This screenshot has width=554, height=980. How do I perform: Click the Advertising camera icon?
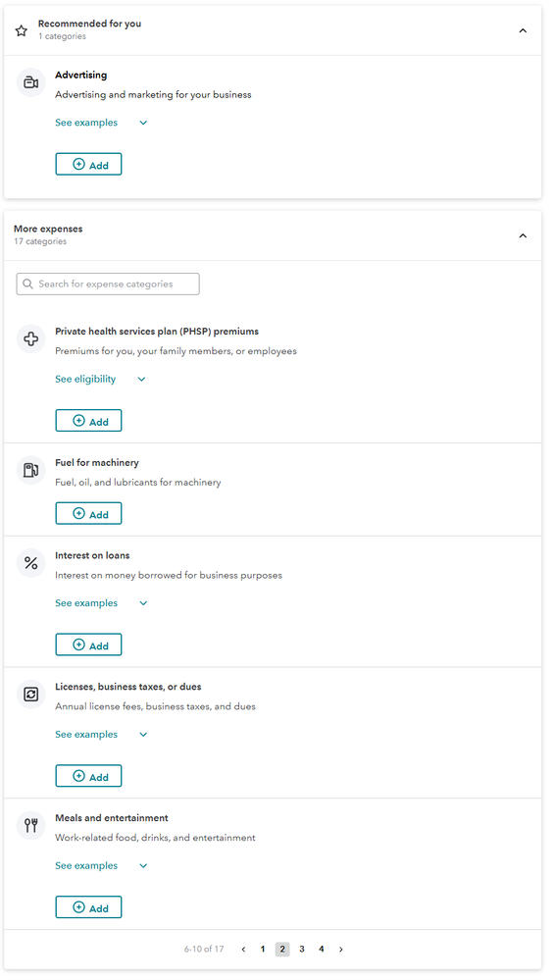pyautogui.click(x=30, y=82)
